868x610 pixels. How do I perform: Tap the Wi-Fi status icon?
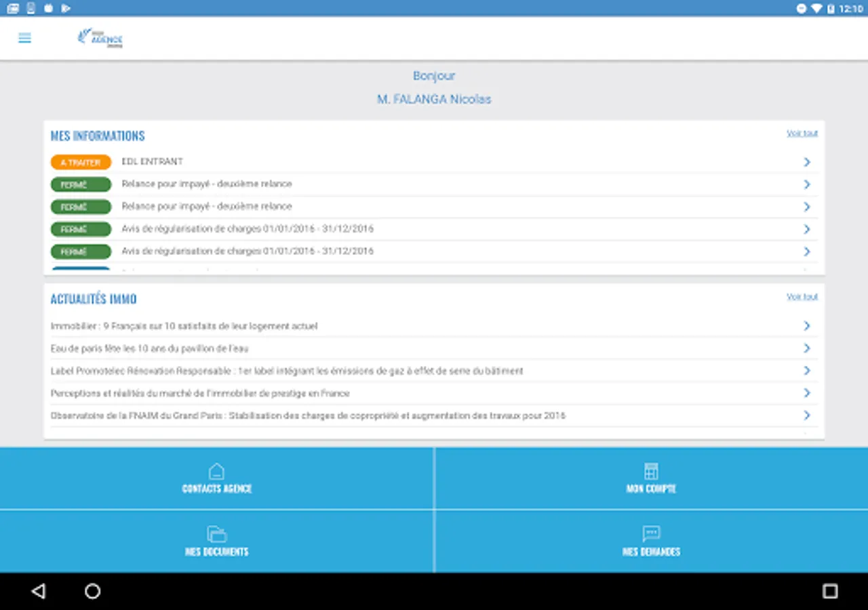pos(816,8)
